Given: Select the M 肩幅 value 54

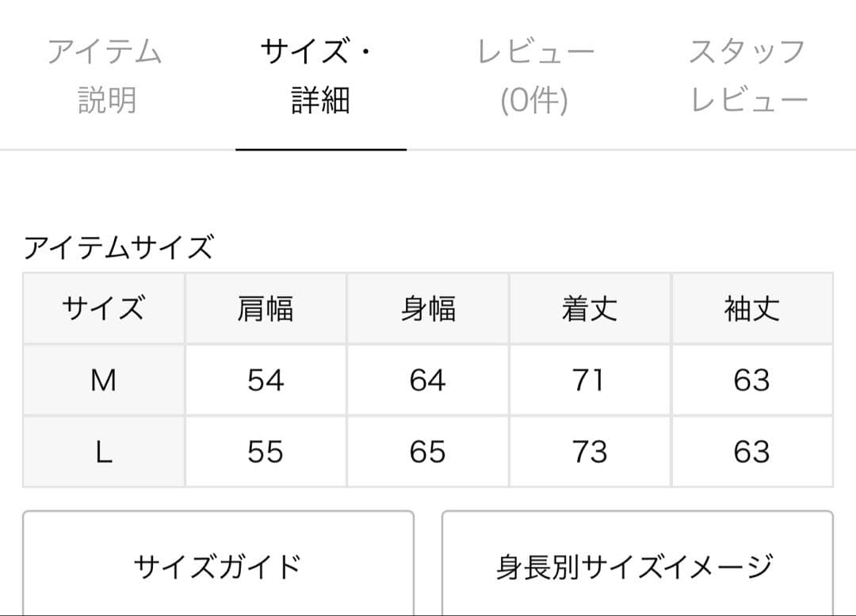Looking at the screenshot, I should [266, 381].
